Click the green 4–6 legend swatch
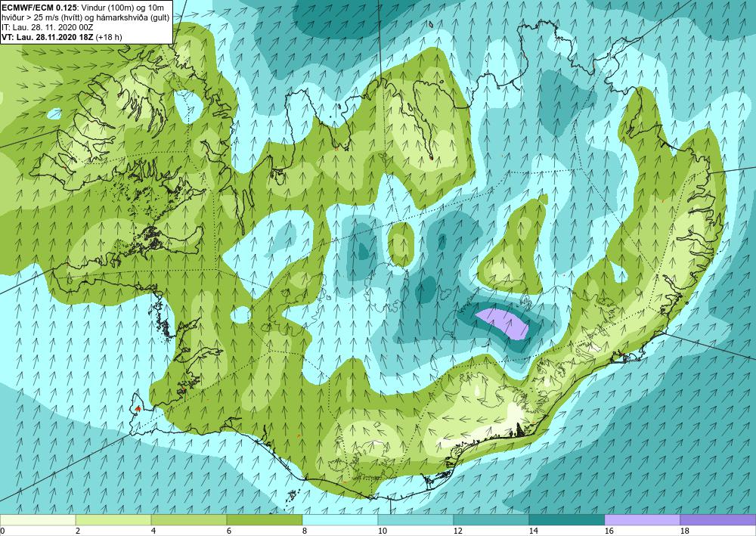756x536 pixels. [189, 520]
